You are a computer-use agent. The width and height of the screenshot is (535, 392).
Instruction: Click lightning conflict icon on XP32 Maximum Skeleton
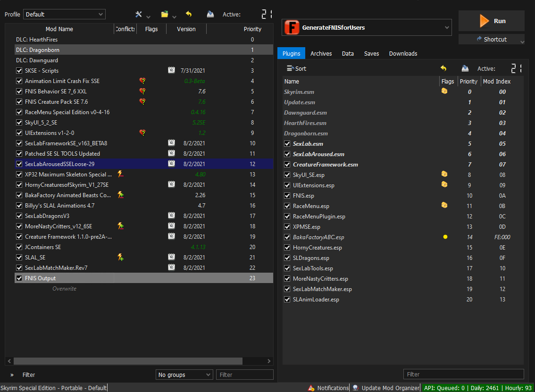pyautogui.click(x=120, y=174)
